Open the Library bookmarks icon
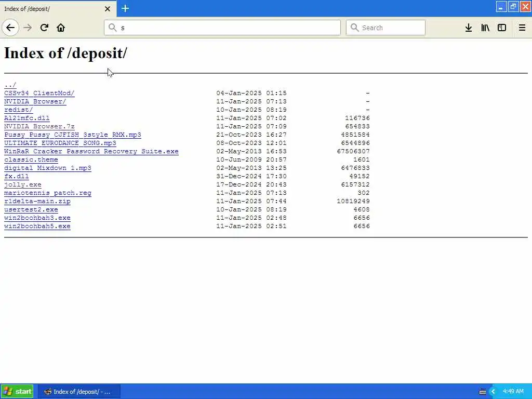 [485, 28]
